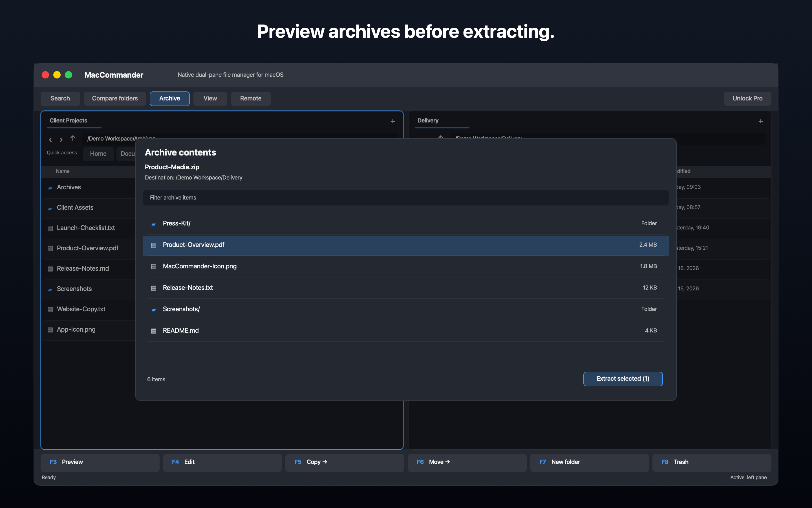Click F6 Move function button

467,462
